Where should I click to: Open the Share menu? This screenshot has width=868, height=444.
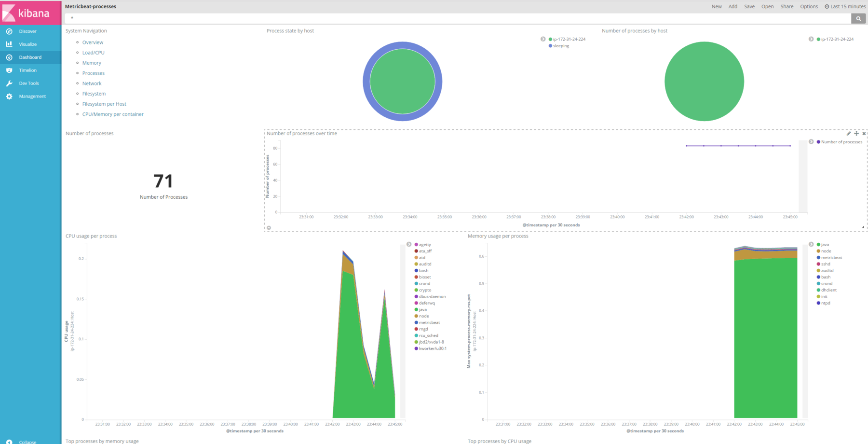point(787,7)
